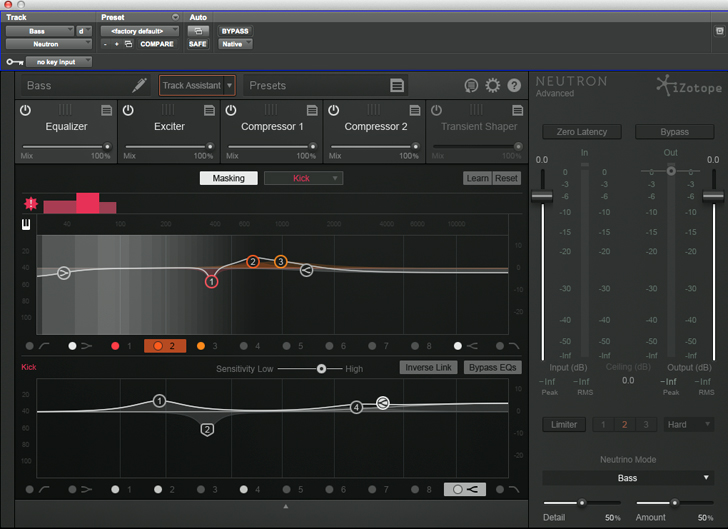
Task: Open Transient Shaper preset list icon
Action: 517,111
